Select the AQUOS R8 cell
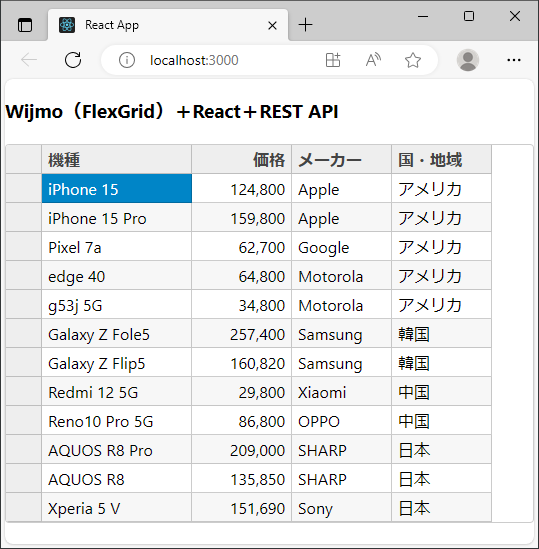This screenshot has height=549, width=539. (x=117, y=479)
